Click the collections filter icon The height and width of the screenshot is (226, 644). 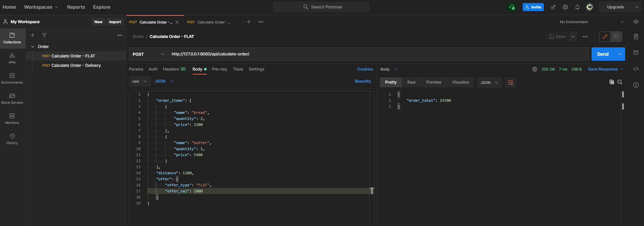pyautogui.click(x=44, y=35)
